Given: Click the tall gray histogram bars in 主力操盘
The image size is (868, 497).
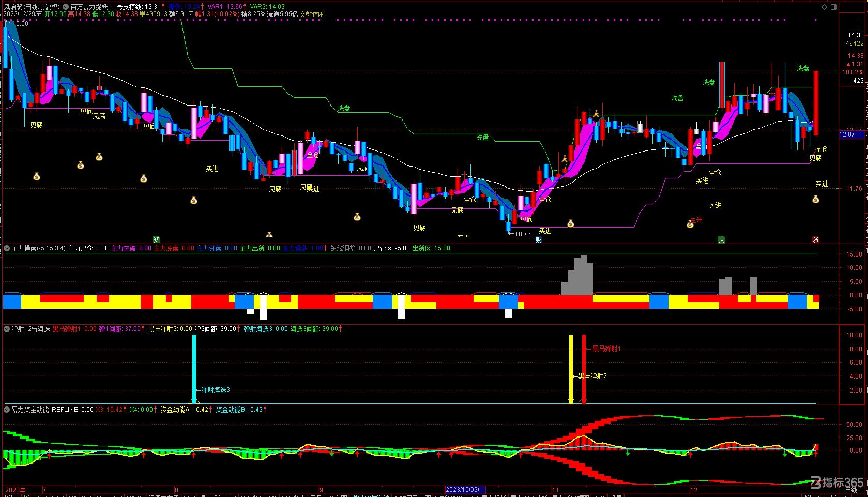Looking at the screenshot, I should tap(577, 276).
